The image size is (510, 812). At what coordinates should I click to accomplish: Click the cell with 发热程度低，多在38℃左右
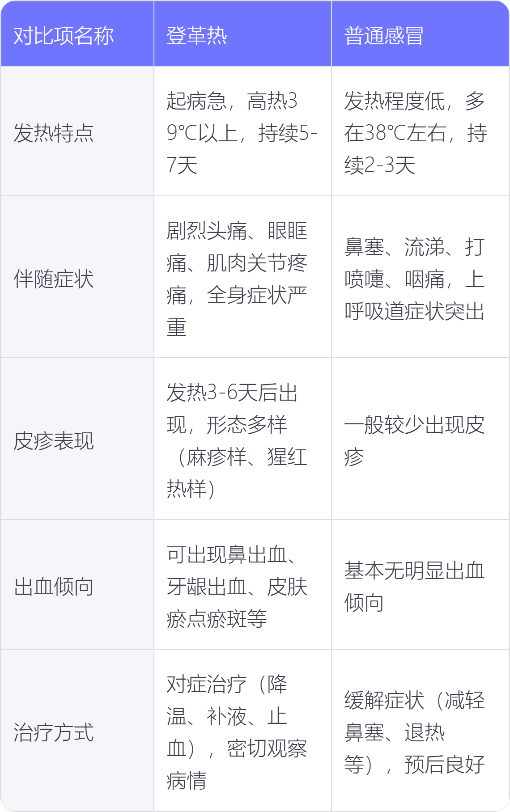(420, 131)
